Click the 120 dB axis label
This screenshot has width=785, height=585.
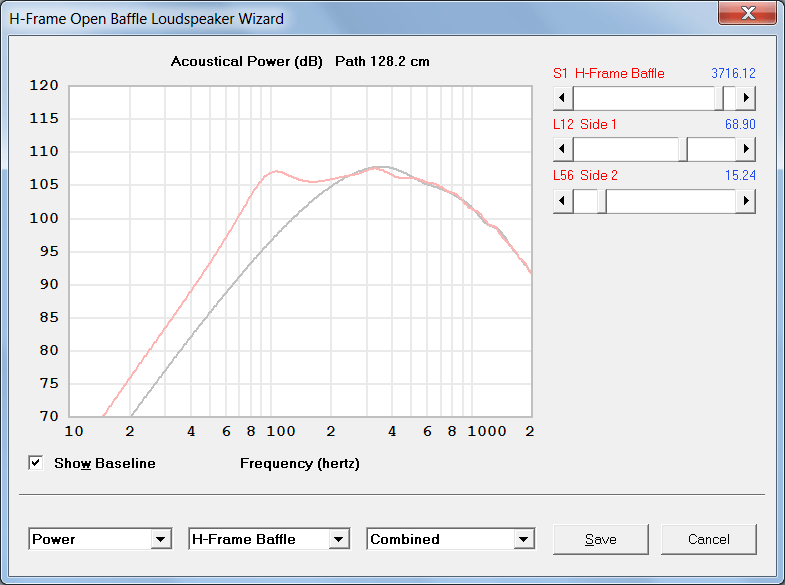point(44,86)
